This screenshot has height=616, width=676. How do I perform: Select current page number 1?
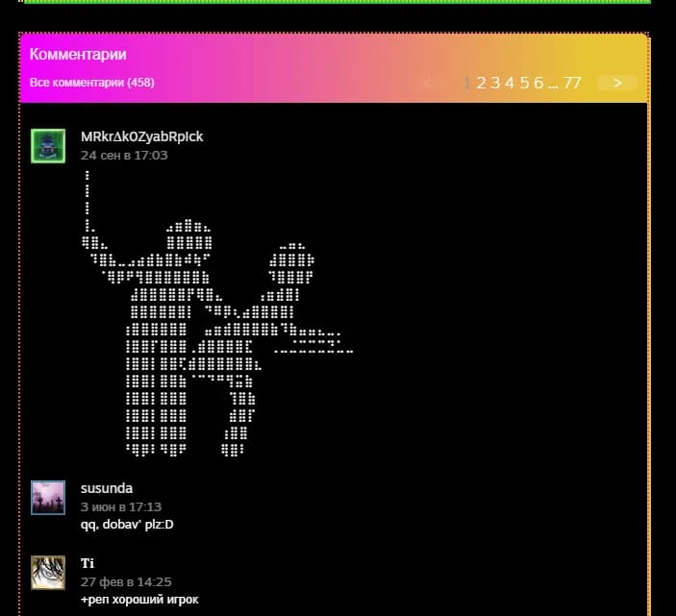[467, 83]
